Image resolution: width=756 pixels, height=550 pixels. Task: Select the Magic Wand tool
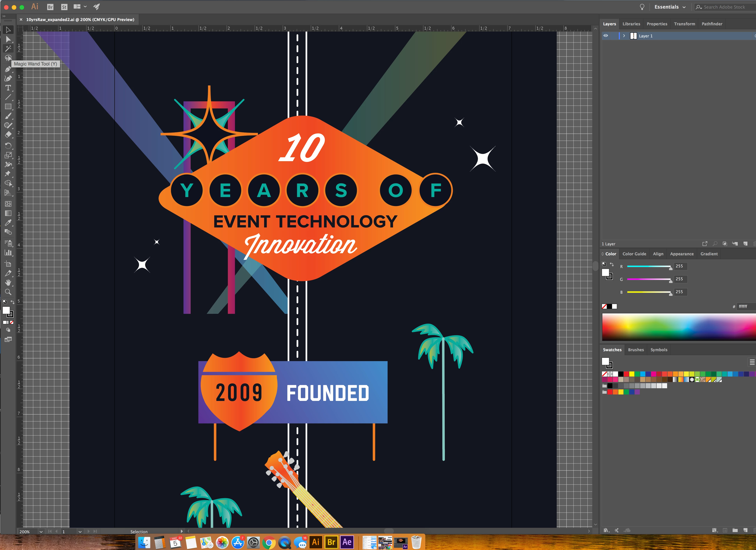click(8, 49)
